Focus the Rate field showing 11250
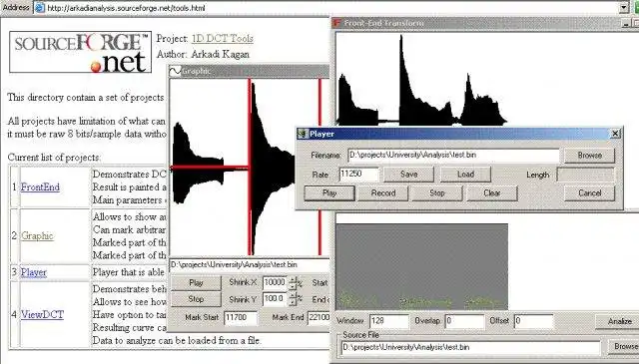 pyautogui.click(x=359, y=174)
